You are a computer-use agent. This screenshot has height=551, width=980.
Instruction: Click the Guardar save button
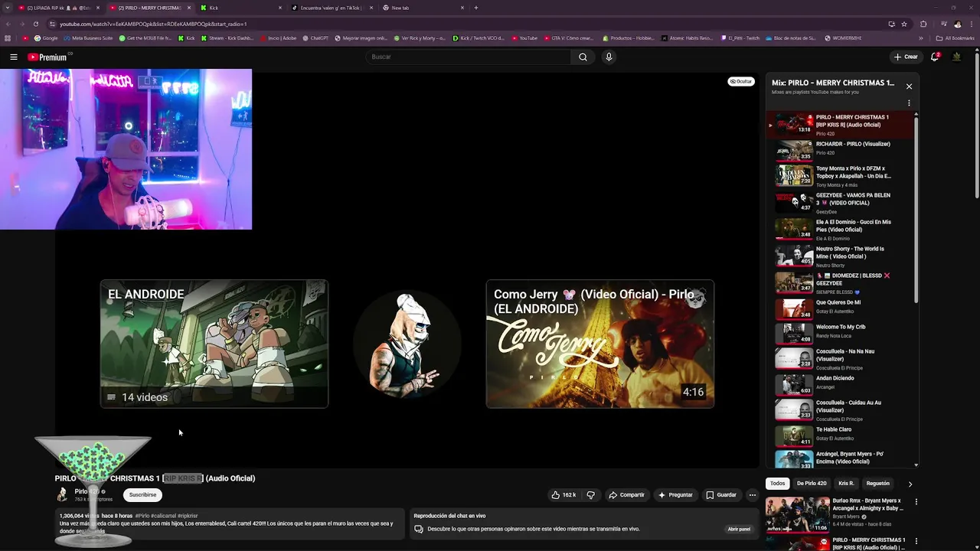pos(721,495)
